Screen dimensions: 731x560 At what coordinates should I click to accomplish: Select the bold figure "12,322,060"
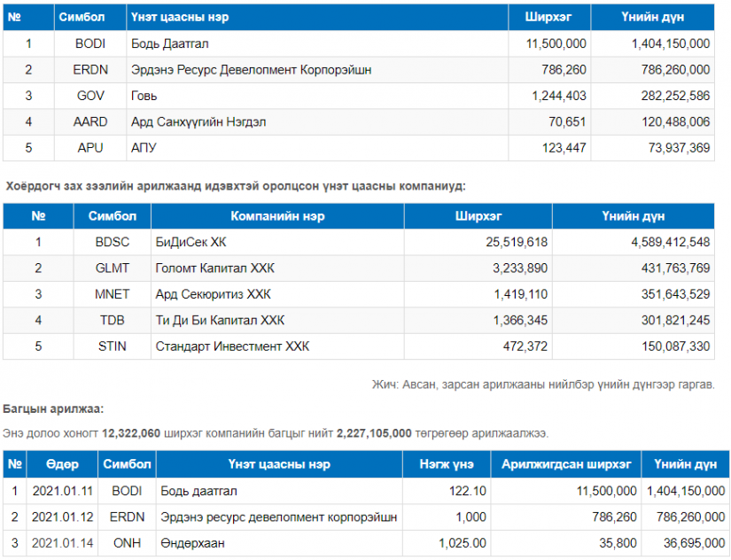coord(131,433)
